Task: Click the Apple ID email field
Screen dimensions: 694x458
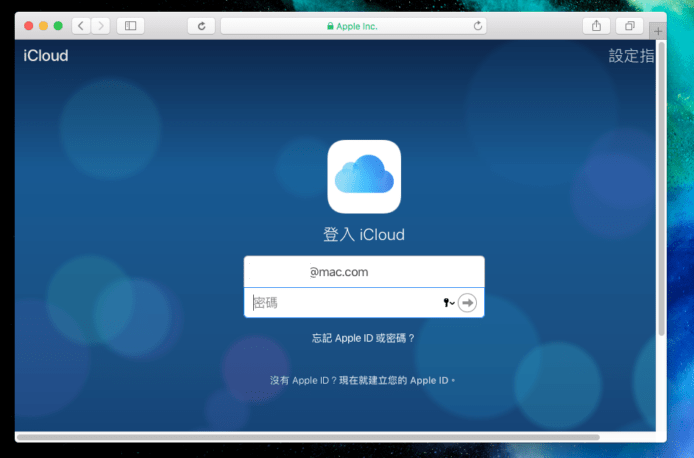Action: tap(364, 271)
